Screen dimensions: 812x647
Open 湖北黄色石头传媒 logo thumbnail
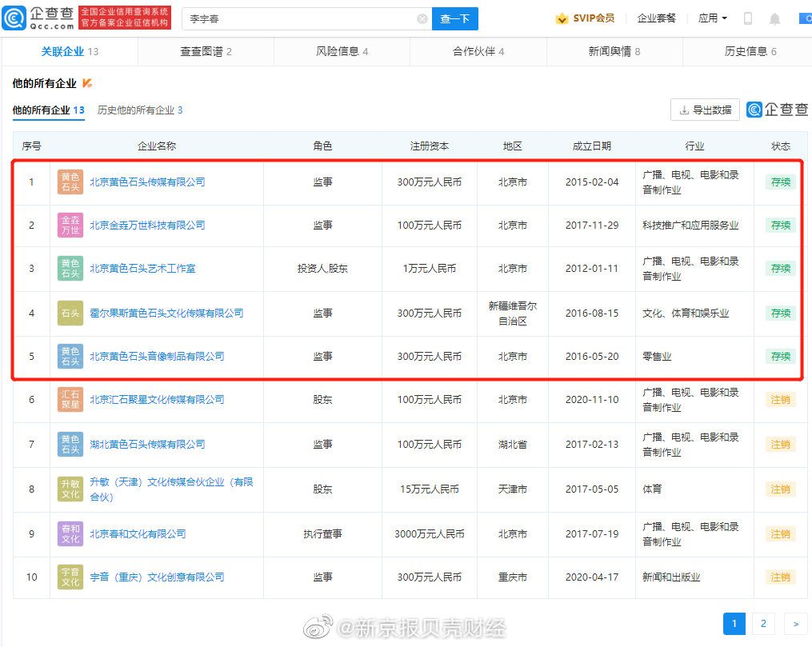pos(70,444)
